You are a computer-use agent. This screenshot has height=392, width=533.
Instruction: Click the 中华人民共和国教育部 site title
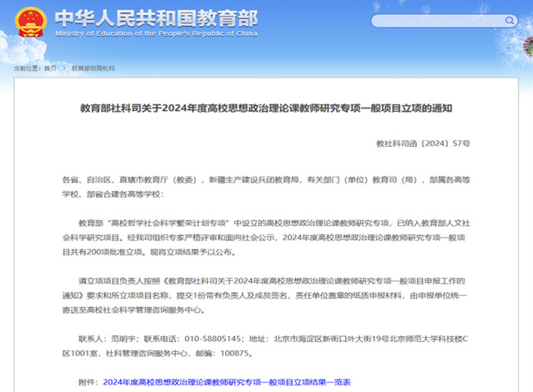[155, 18]
